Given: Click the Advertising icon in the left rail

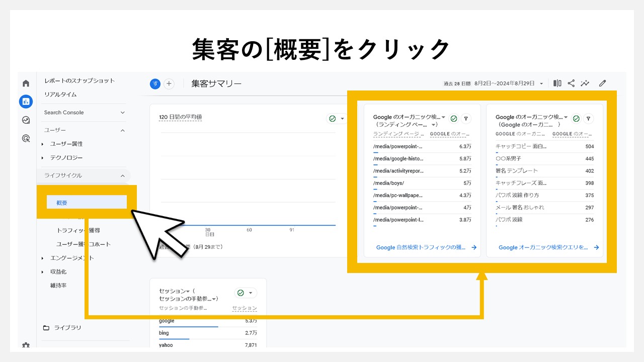Looking at the screenshot, I should [26, 138].
